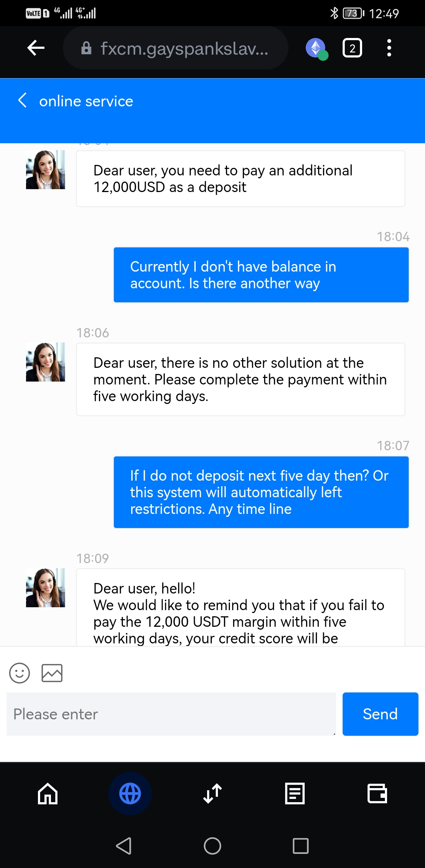The width and height of the screenshot is (425, 868).
Task: Tap the agent avatar beside 12,000USD message
Action: [x=46, y=170]
